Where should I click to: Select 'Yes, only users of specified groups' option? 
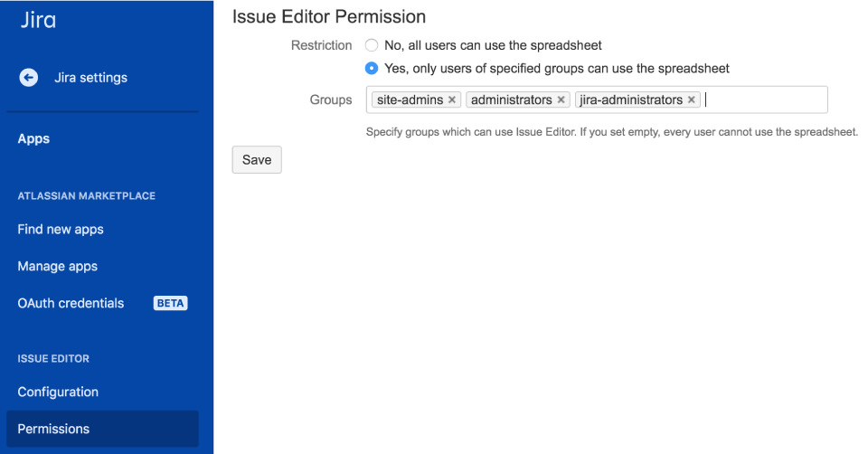(x=372, y=69)
